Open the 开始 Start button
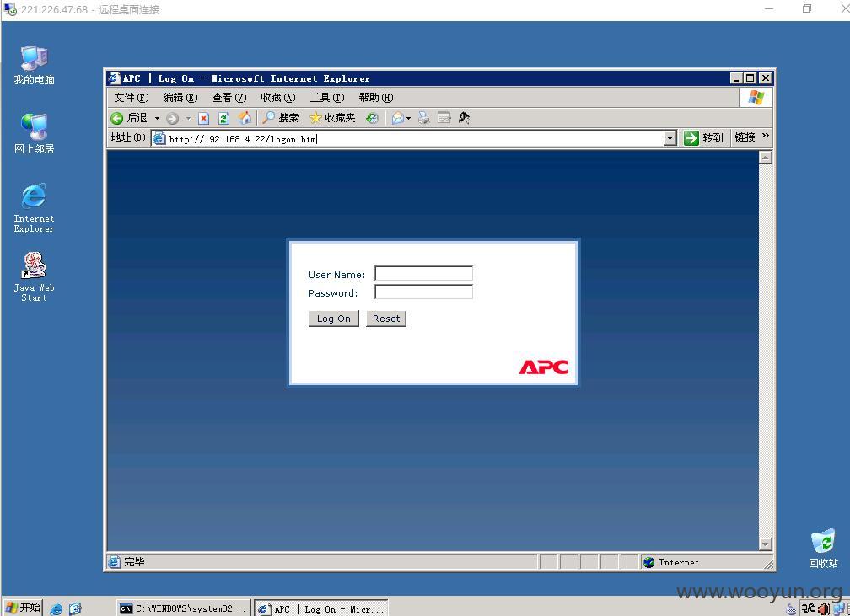This screenshot has height=616, width=850. 23,608
